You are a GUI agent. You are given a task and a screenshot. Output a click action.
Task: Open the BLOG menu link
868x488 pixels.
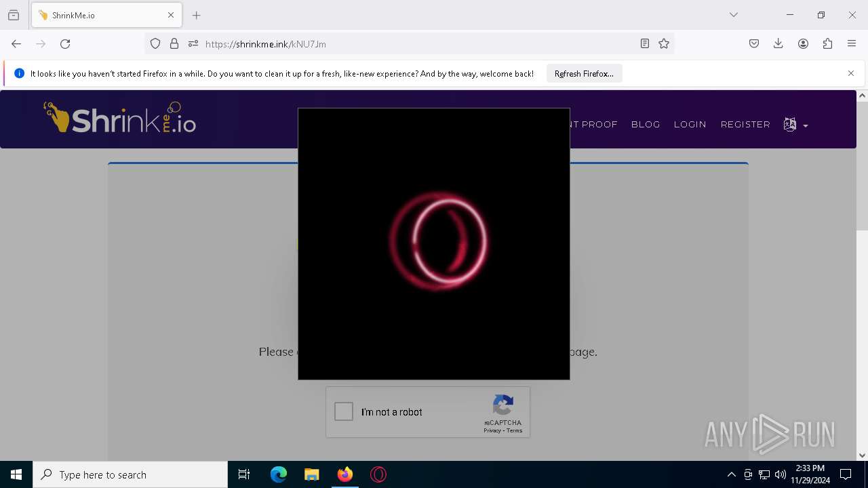tap(646, 124)
